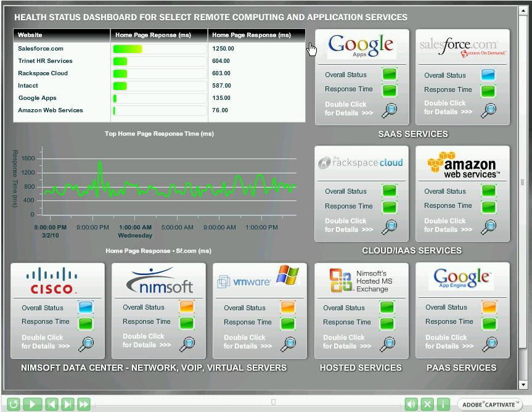Click Cisco blue Overall Status indicator
The height and width of the screenshot is (412, 532).
coord(86,307)
